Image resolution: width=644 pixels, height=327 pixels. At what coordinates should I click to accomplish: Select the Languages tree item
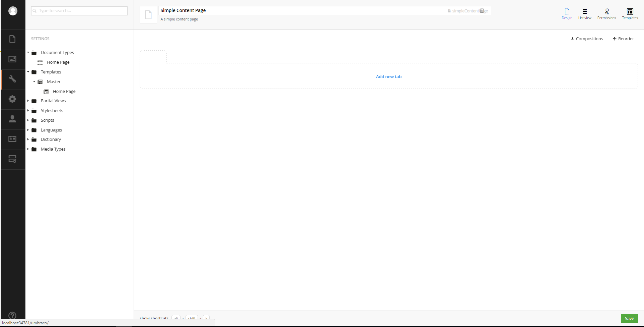[x=51, y=130]
